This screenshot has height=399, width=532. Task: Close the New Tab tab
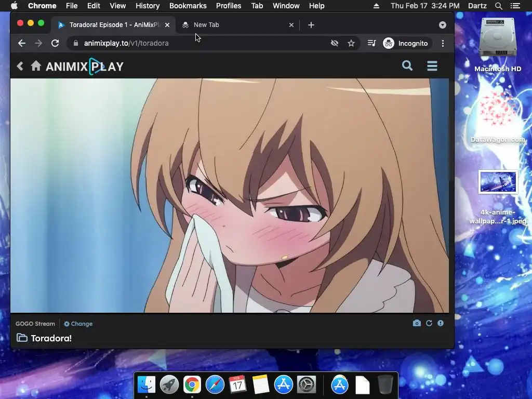[x=291, y=25]
